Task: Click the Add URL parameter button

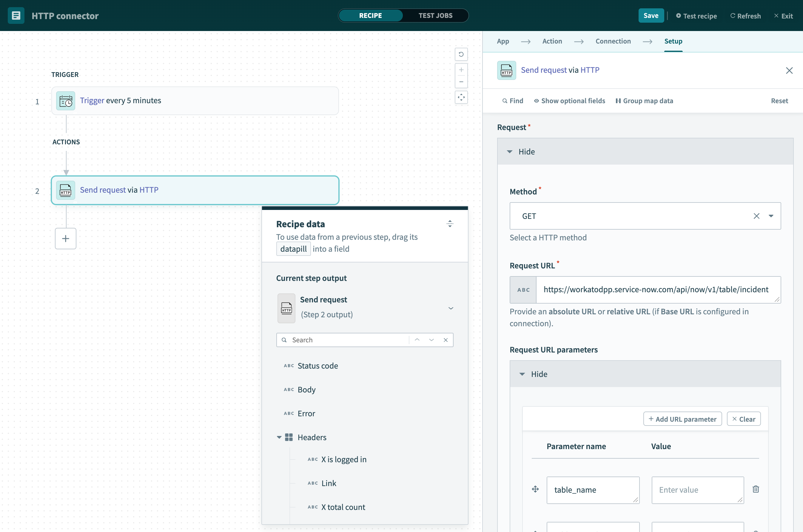Action: click(682, 419)
